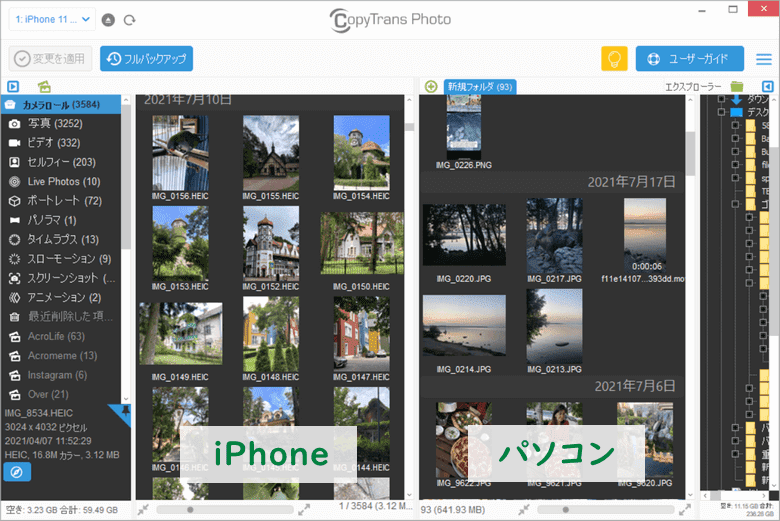This screenshot has width=780, height=521.
Task: Collapse the right explorer panel icon
Action: pos(768,87)
